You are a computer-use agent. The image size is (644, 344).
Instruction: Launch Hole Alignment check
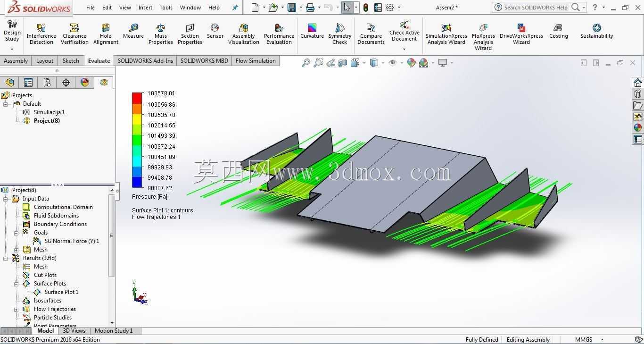[106, 34]
